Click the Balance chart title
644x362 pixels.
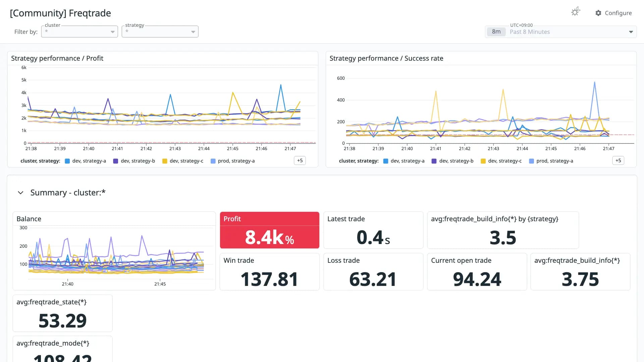(x=29, y=219)
